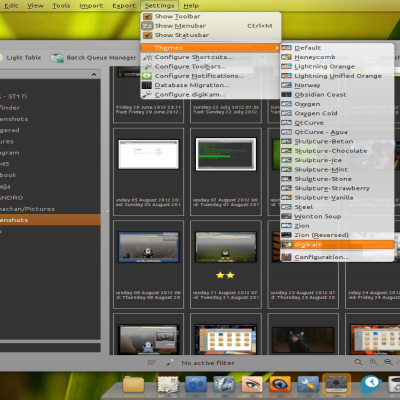Open the blue chat bubble icon in dock
Screen dimensions: 400x400
(371, 384)
